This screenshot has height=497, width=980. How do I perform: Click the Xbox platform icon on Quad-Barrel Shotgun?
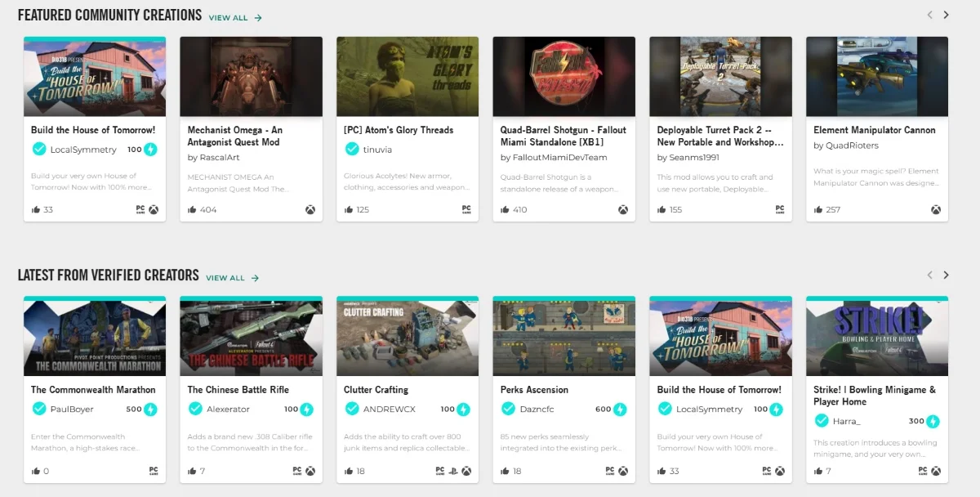pyautogui.click(x=623, y=210)
